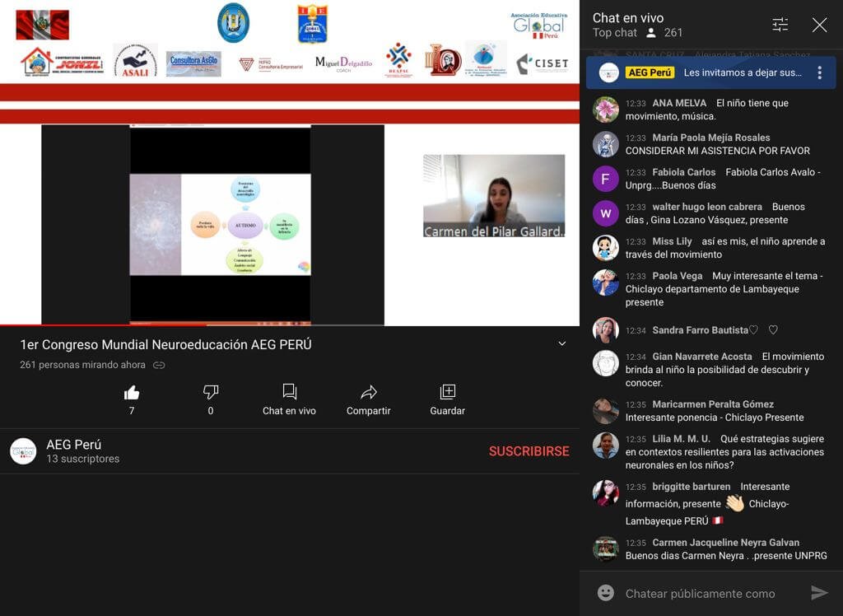Viewport: 843px width, 616px height.
Task: Click the send message arrow icon
Action: [819, 593]
